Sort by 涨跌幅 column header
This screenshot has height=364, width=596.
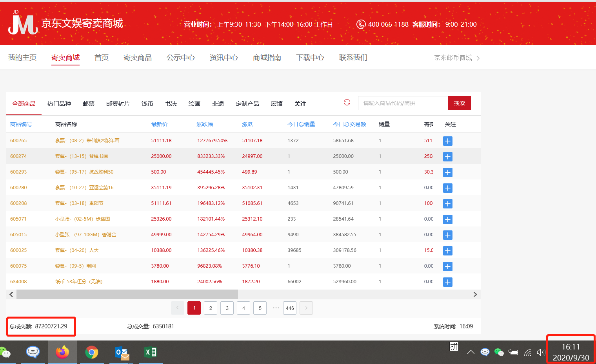pos(205,124)
